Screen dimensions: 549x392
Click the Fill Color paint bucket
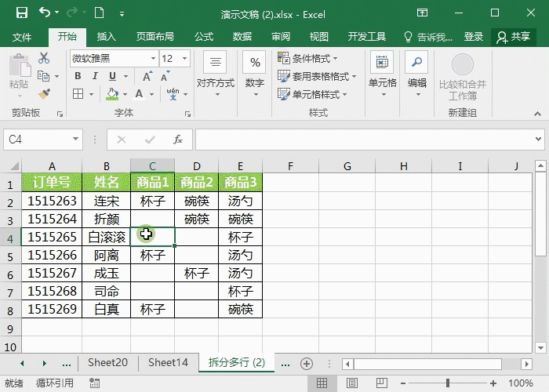click(112, 94)
